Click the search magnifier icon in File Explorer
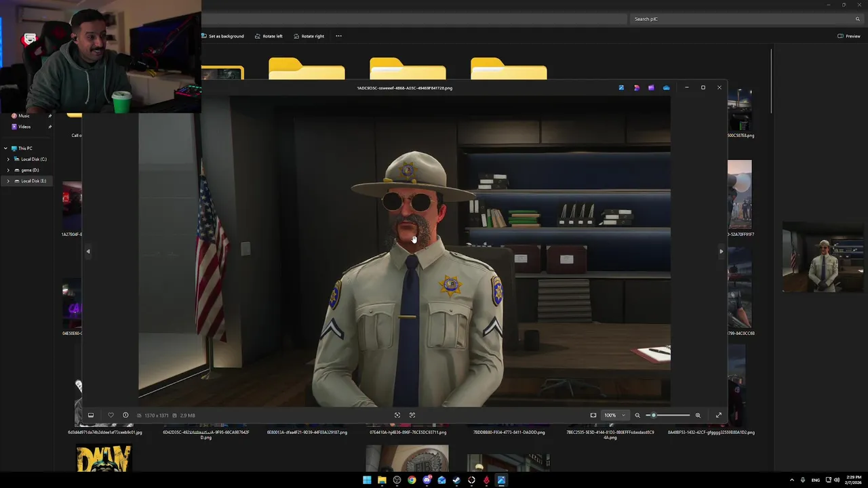 [x=857, y=19]
